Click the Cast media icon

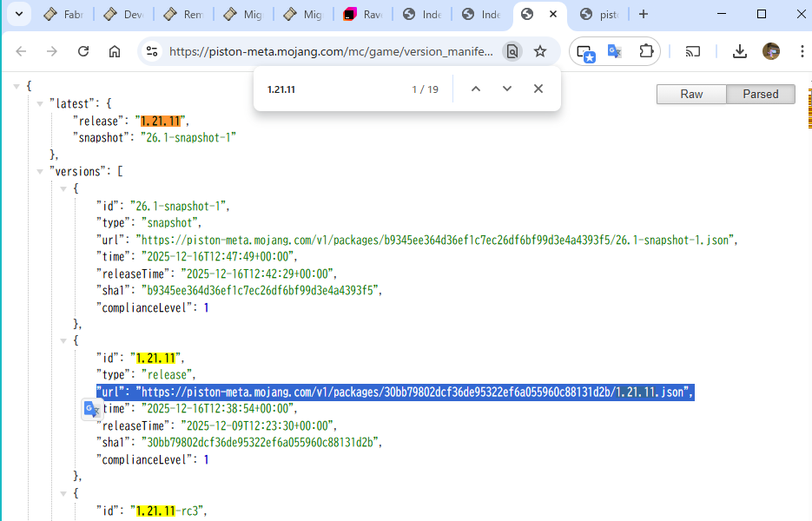point(693,51)
